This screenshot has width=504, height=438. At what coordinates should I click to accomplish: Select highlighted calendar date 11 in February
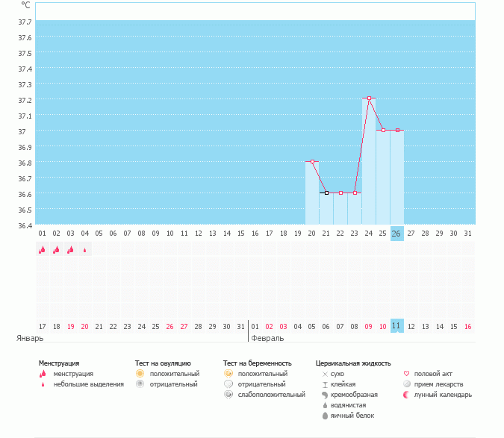(396, 326)
